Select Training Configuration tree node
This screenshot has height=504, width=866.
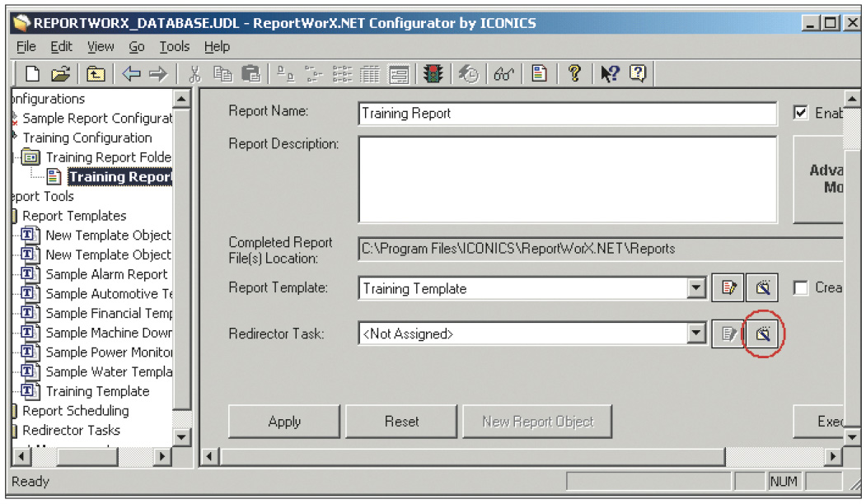point(87,138)
